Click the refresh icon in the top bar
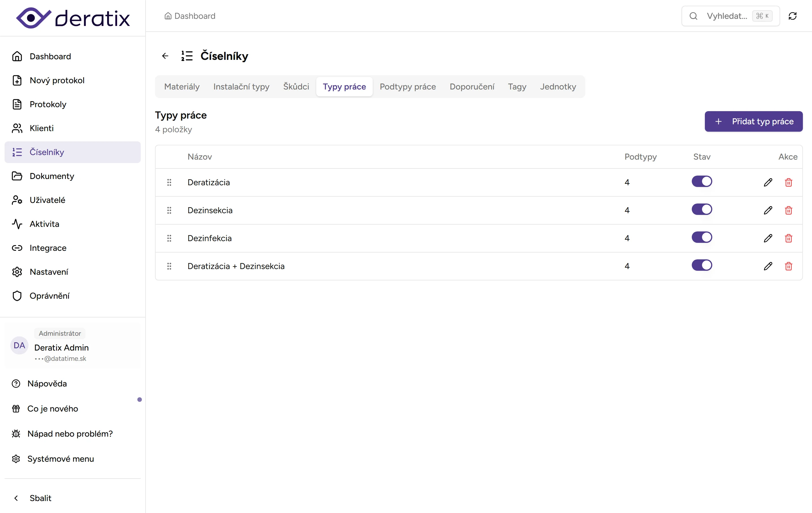The image size is (812, 513). [x=792, y=16]
